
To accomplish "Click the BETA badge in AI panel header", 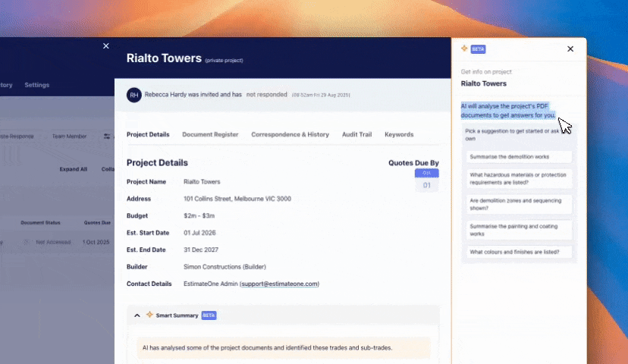I will 478,49.
